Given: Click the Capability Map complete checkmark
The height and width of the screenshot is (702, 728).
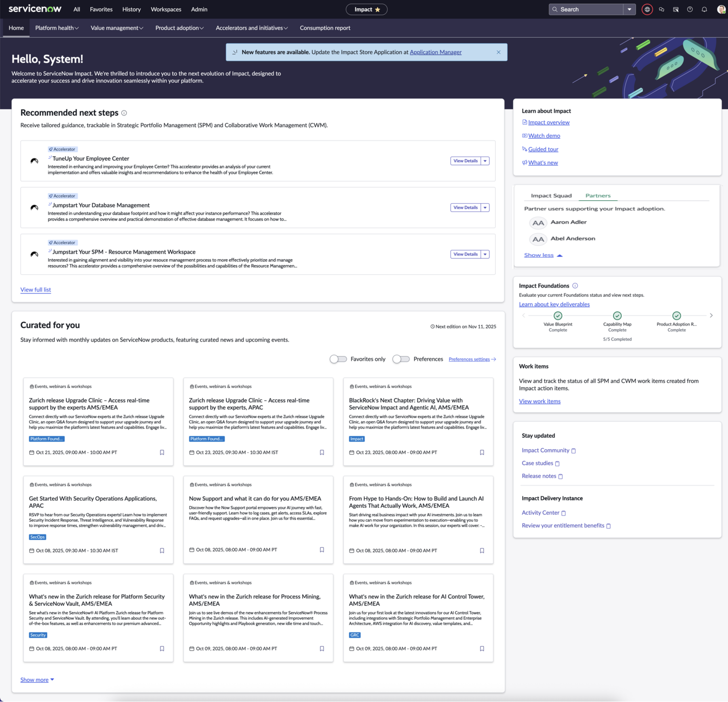Looking at the screenshot, I should coord(617,316).
